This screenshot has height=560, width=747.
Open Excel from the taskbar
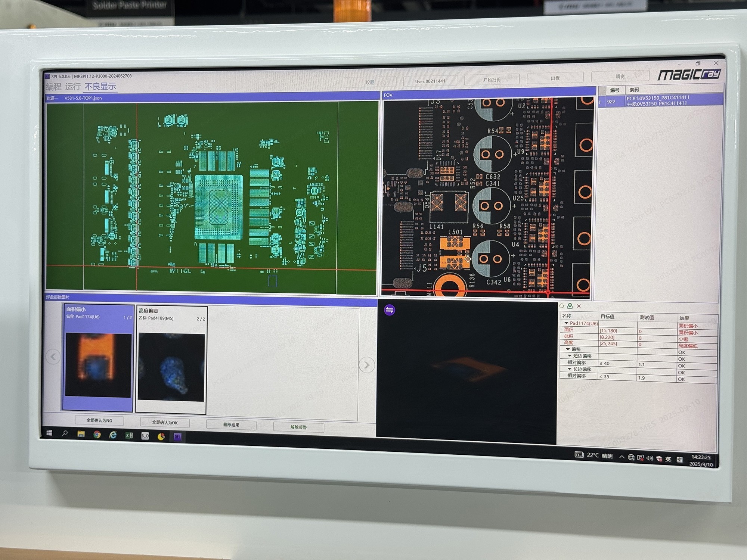pyautogui.click(x=129, y=435)
